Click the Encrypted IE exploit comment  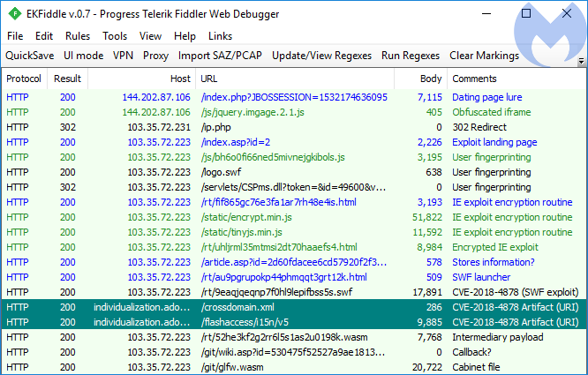pos(495,247)
